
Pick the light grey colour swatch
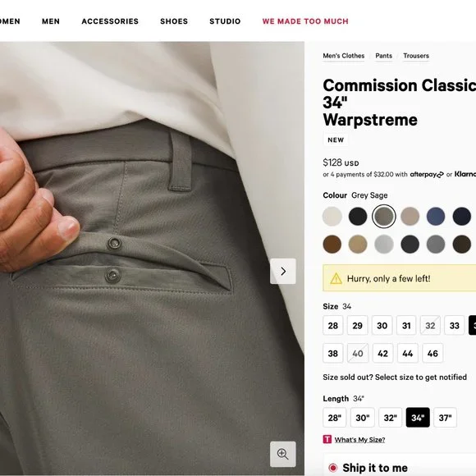[x=384, y=244]
